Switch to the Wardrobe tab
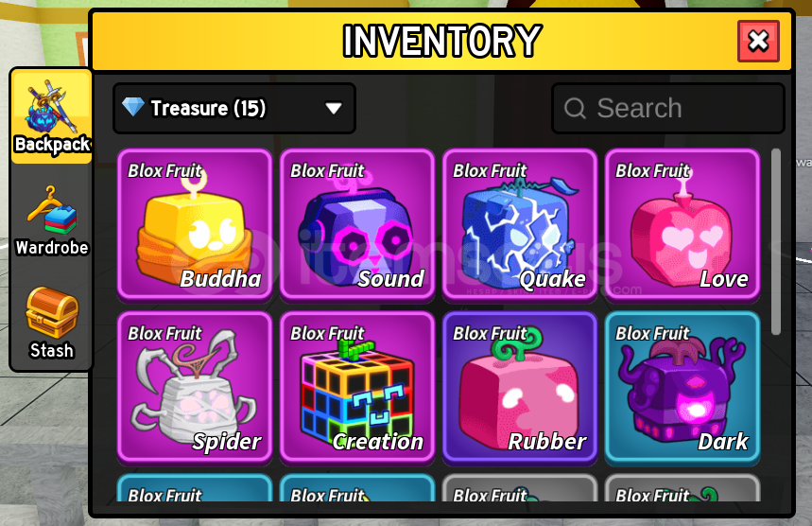The height and width of the screenshot is (526, 812). [52, 221]
